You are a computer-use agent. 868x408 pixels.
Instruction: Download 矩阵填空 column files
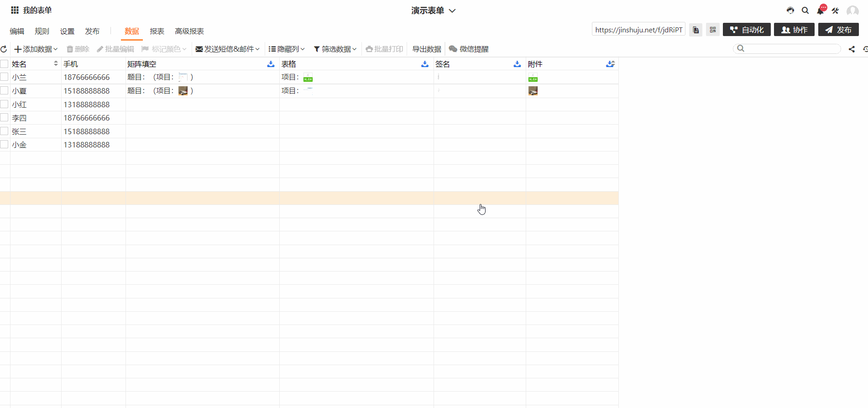(271, 64)
